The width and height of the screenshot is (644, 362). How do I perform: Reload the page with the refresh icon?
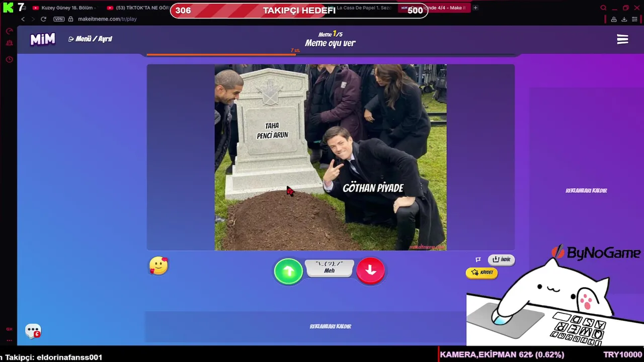tap(43, 19)
